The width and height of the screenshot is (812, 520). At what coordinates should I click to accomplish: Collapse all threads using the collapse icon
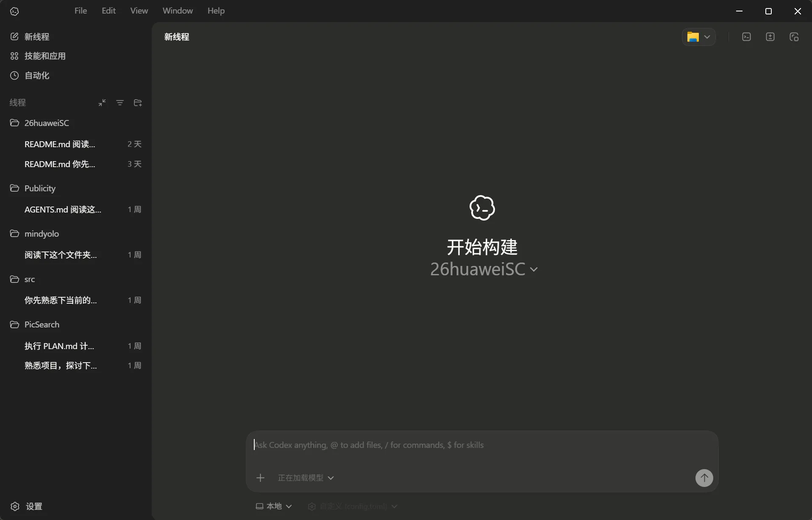[x=102, y=103]
